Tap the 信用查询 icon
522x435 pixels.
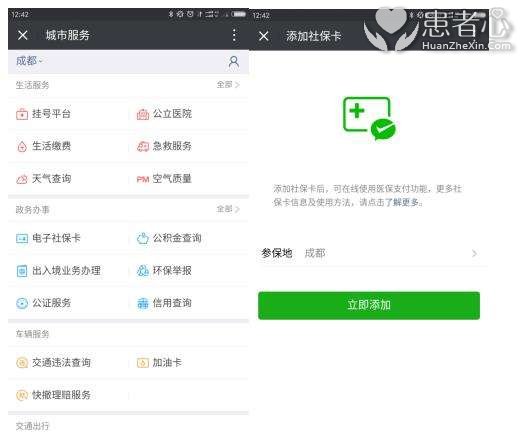coord(143,303)
